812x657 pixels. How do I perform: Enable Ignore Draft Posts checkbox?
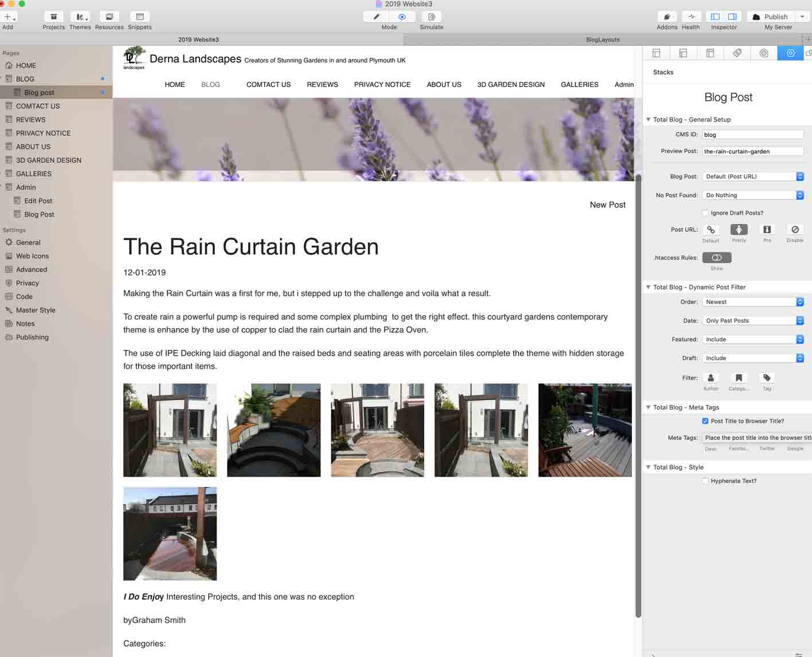coord(705,213)
